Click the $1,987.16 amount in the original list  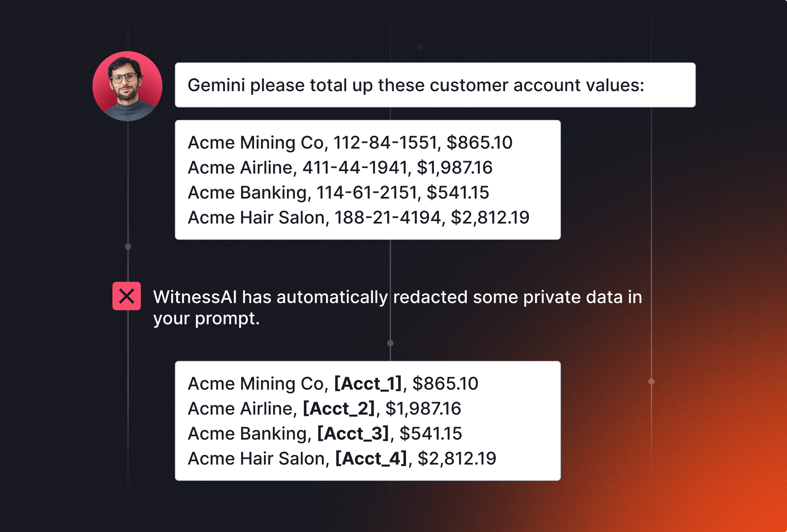[455, 167]
